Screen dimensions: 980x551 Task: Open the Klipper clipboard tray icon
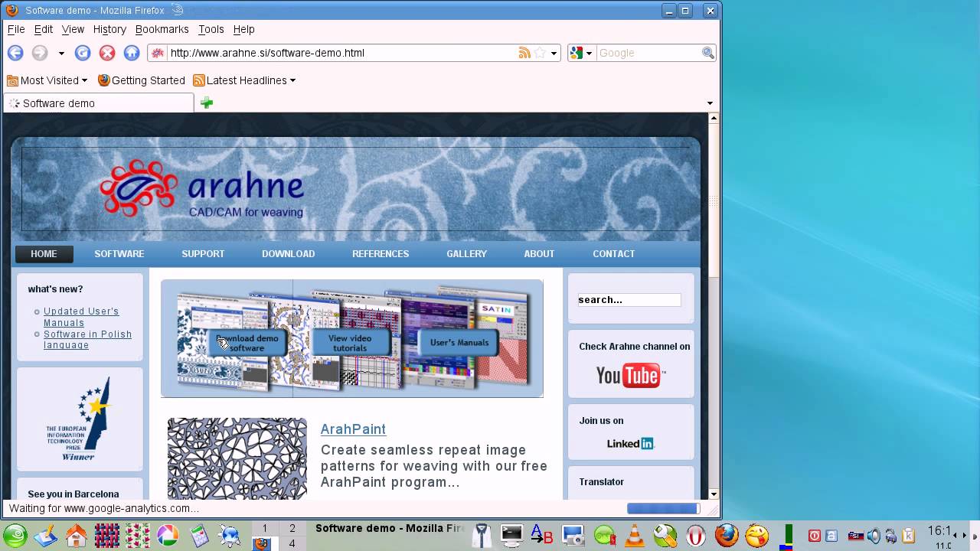point(909,536)
